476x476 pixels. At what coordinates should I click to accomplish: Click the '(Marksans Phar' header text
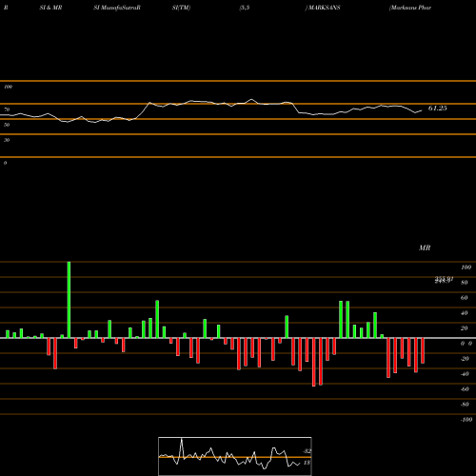pos(410,8)
